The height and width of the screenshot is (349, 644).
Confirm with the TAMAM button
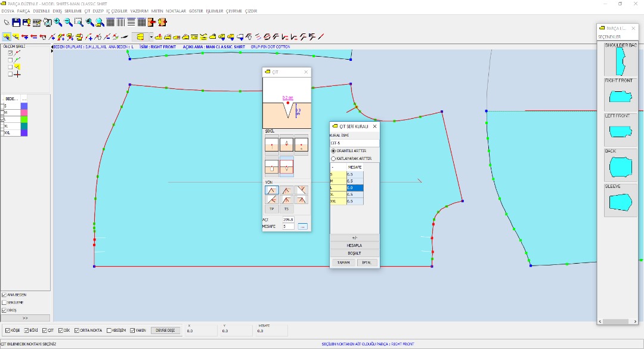pos(343,262)
